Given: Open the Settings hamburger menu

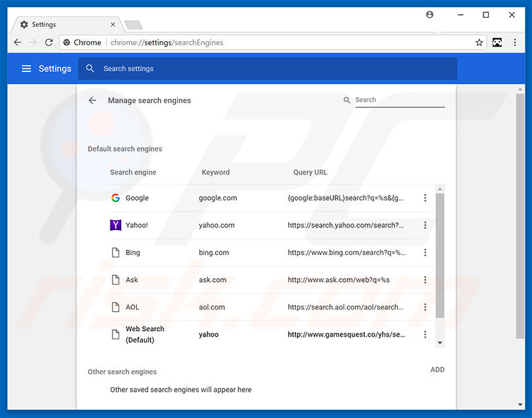Looking at the screenshot, I should click(26, 69).
